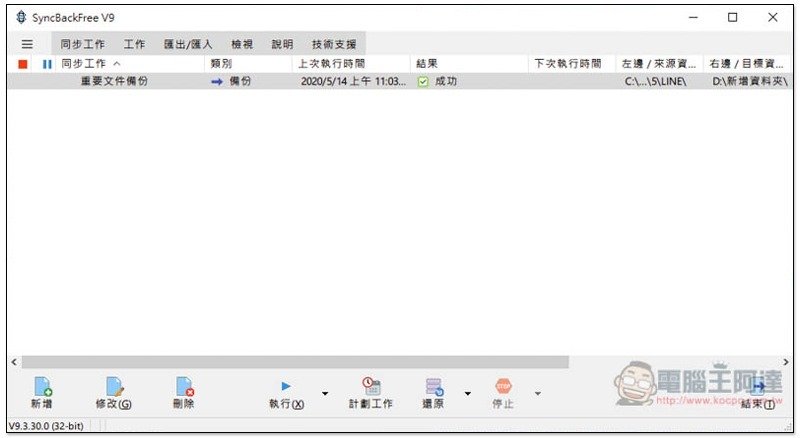Screen dimensions: 800x438
Task: Open the hamburger main menu
Action: tap(27, 44)
